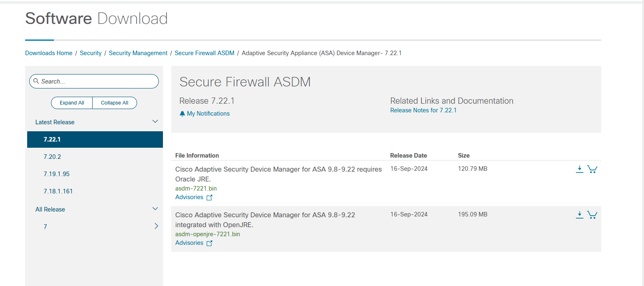The height and width of the screenshot is (286, 644).
Task: Open Secure Firewall ASDM breadcrumb link
Action: 205,53
